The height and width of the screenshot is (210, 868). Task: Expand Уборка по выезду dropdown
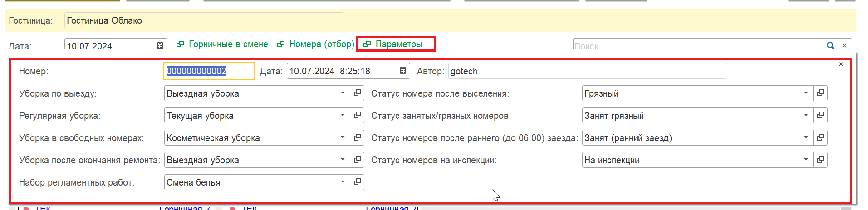click(343, 93)
